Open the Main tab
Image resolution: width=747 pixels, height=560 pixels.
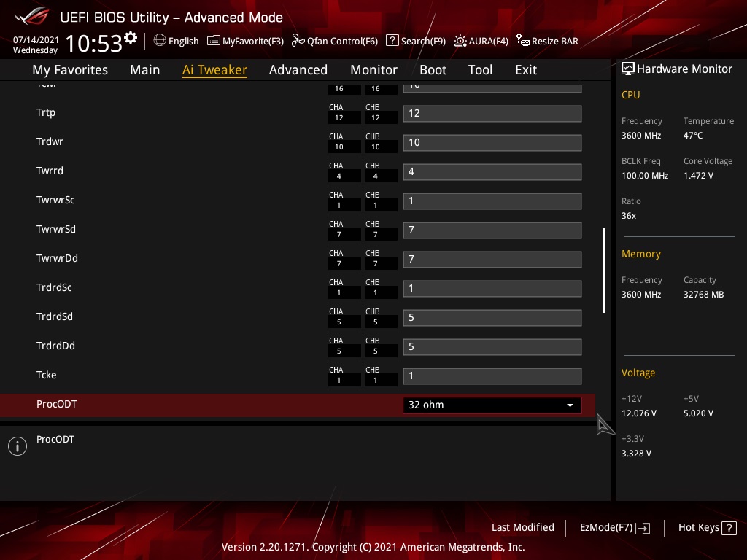[x=145, y=69]
